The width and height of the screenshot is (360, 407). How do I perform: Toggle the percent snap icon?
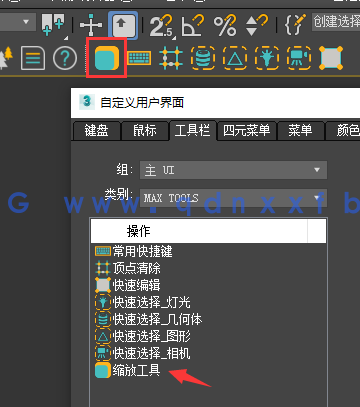tap(225, 26)
